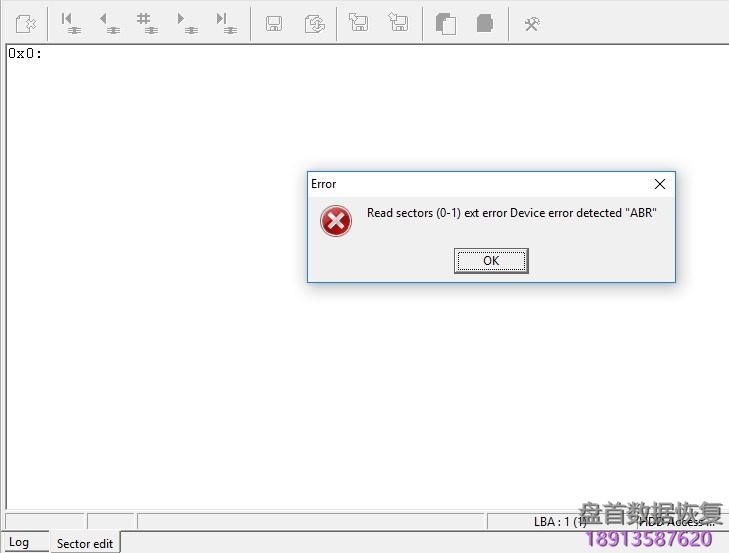Viewport: 729px width, 553px height.
Task: Click the export to file floppy icon
Action: pos(358,22)
